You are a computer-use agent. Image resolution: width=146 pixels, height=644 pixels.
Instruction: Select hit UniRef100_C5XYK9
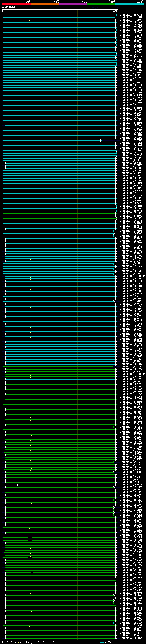pyautogui.click(x=131, y=452)
